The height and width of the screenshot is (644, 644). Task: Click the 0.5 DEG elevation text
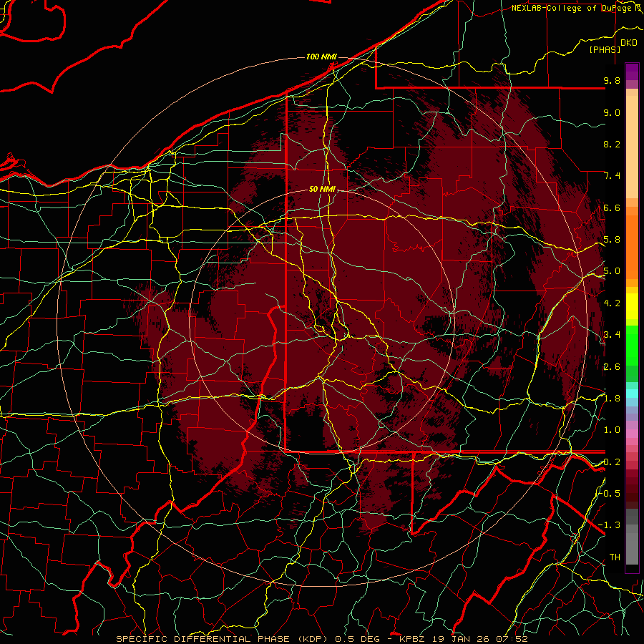pyautogui.click(x=357, y=639)
